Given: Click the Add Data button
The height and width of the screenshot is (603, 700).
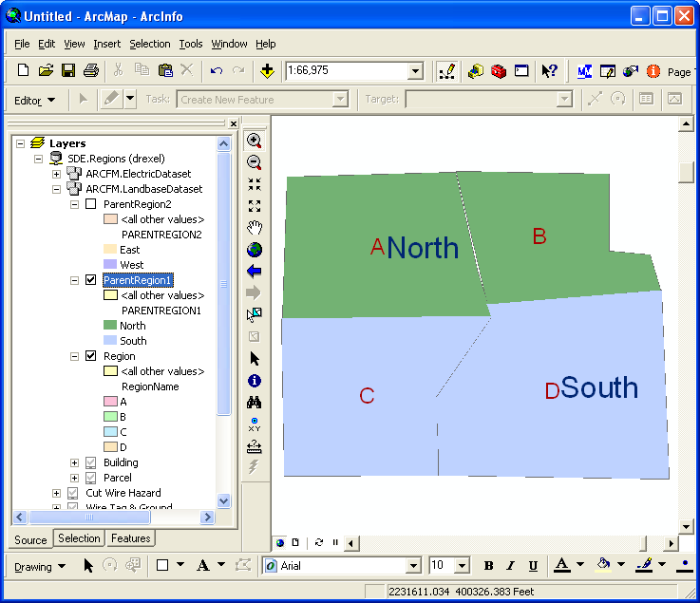Looking at the screenshot, I should 267,70.
